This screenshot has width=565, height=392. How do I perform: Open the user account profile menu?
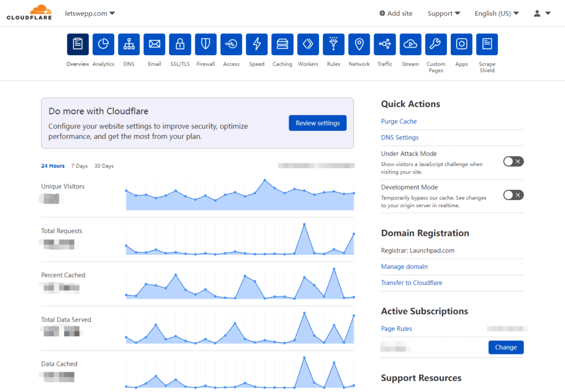click(542, 13)
